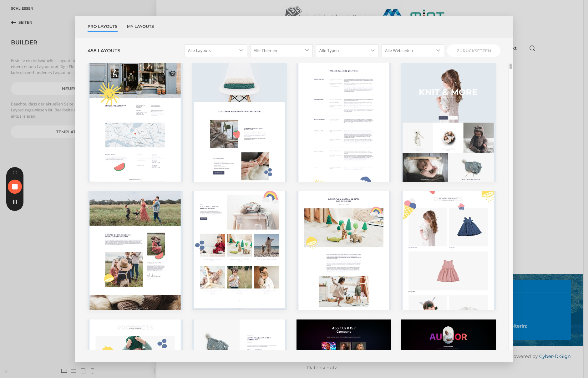Viewport: 588px width, 378px height.
Task: Click the back arrow next to SEITEN
Action: (13, 23)
